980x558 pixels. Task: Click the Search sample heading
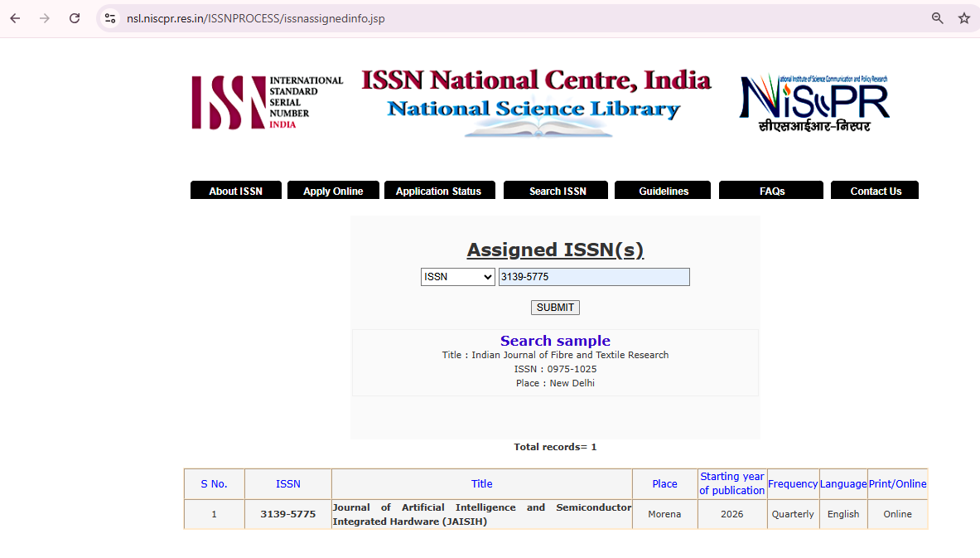(555, 340)
